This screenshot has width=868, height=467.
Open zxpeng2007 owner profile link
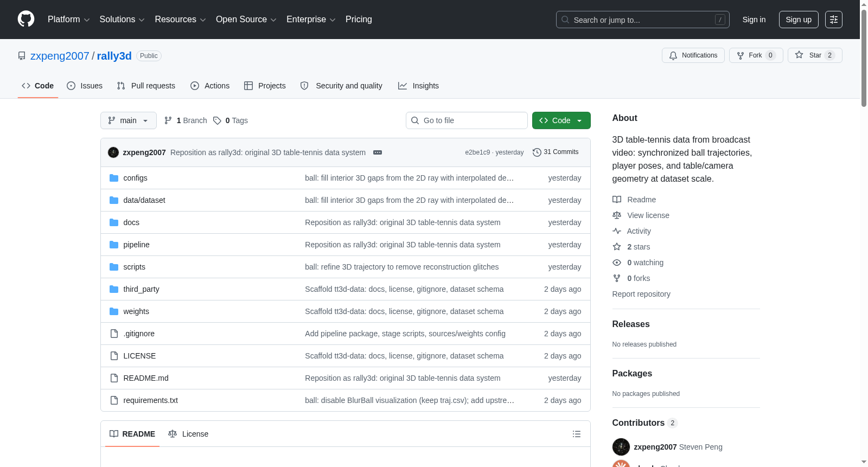coord(60,56)
